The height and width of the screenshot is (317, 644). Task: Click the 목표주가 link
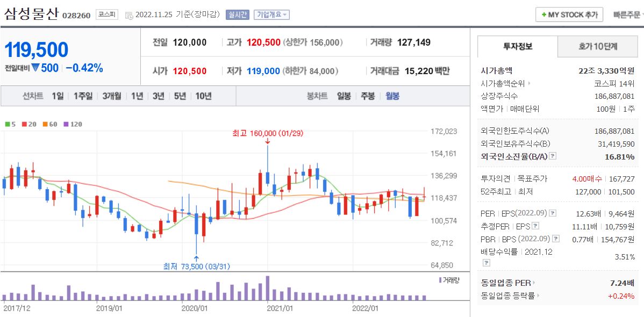click(x=533, y=179)
